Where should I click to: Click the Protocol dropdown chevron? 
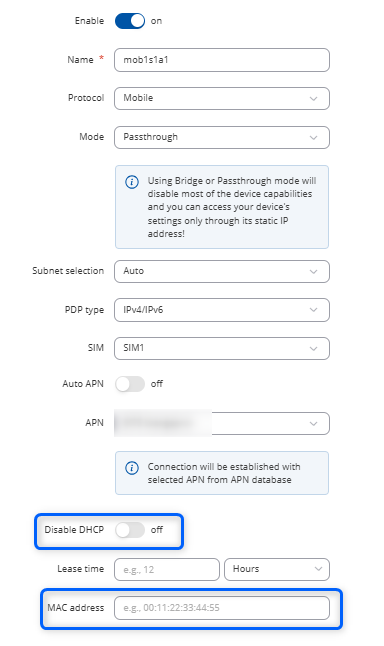pyautogui.click(x=314, y=99)
